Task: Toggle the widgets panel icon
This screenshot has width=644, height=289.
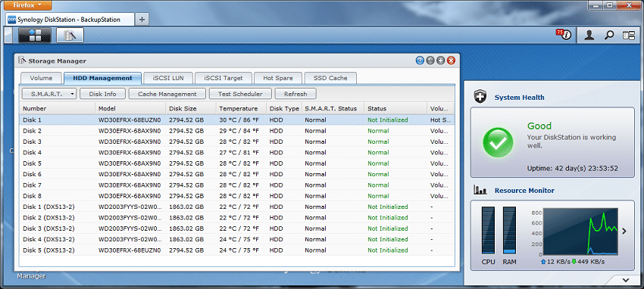Action: (x=629, y=36)
